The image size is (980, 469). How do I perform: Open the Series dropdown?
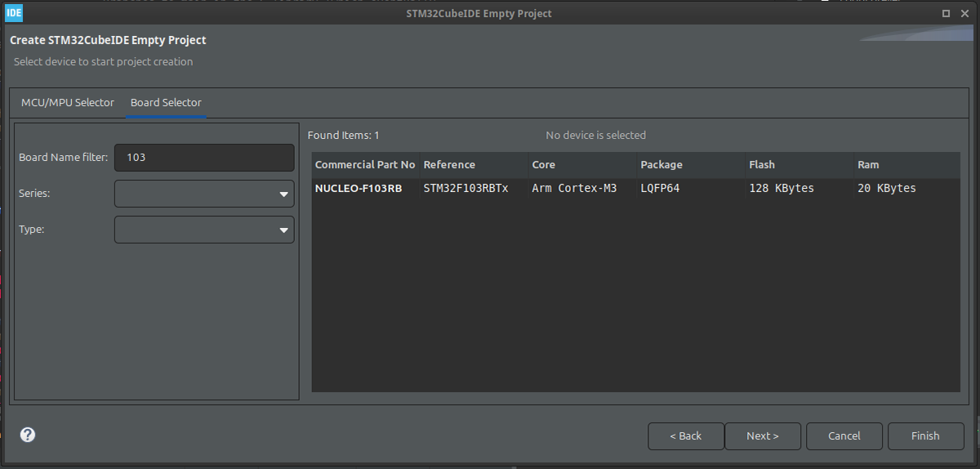tap(204, 194)
